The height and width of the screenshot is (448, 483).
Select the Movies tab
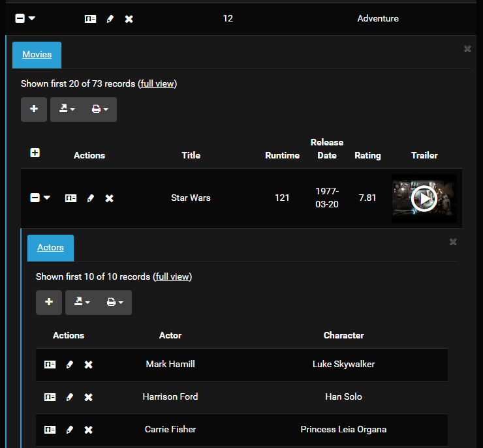(x=37, y=55)
